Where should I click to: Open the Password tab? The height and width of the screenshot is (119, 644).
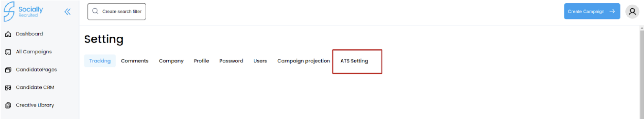[x=231, y=61]
